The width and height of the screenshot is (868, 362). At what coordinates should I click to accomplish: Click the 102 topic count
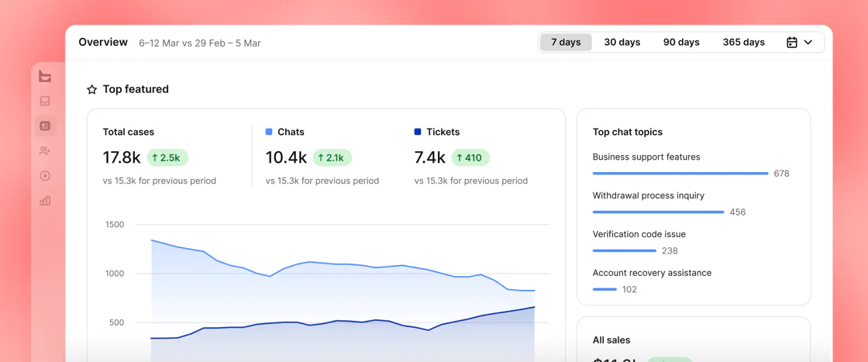[x=629, y=289]
